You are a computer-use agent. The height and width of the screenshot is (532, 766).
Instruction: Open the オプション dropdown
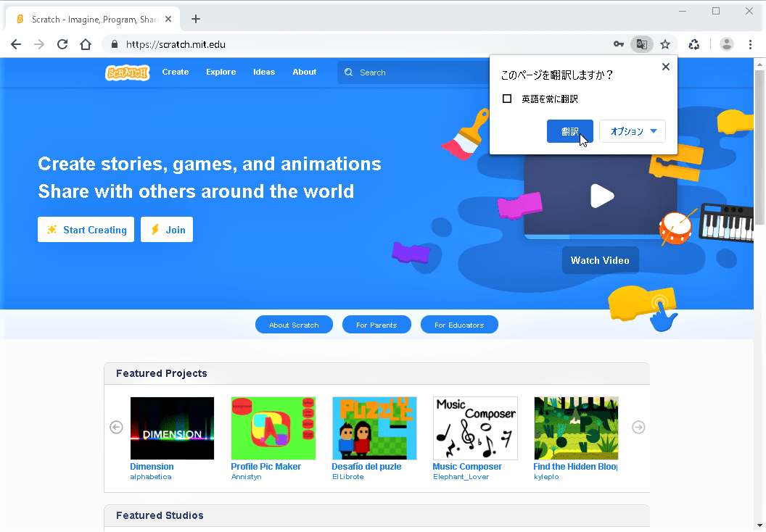coord(633,131)
